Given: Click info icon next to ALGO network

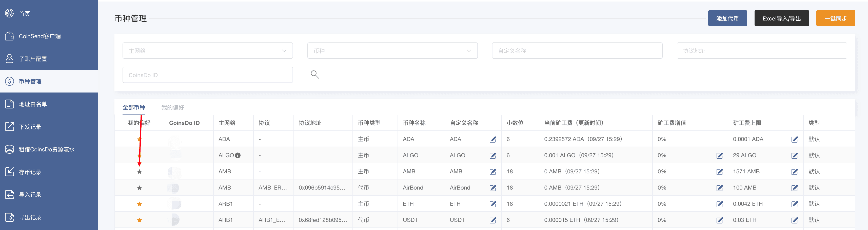Looking at the screenshot, I should tap(238, 155).
